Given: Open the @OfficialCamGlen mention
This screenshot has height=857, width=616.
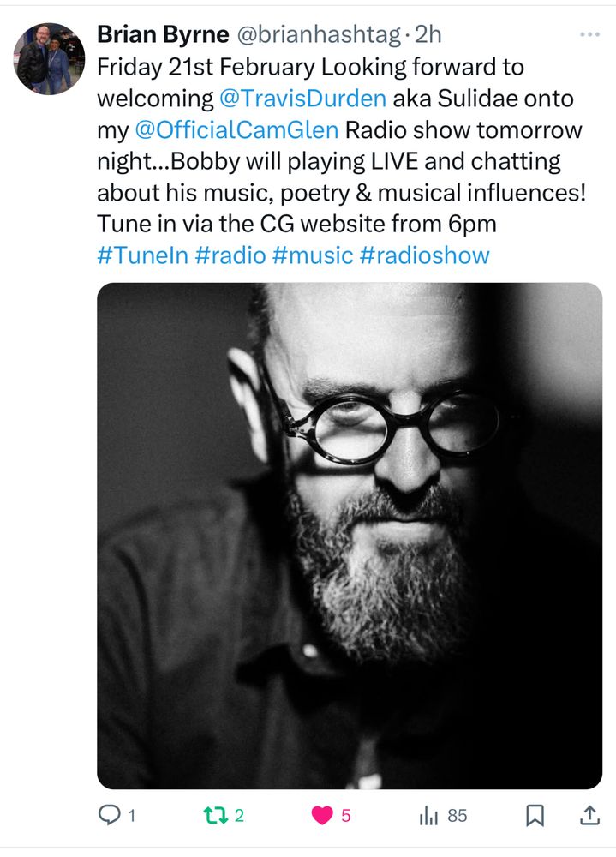Looking at the screenshot, I should (236, 130).
